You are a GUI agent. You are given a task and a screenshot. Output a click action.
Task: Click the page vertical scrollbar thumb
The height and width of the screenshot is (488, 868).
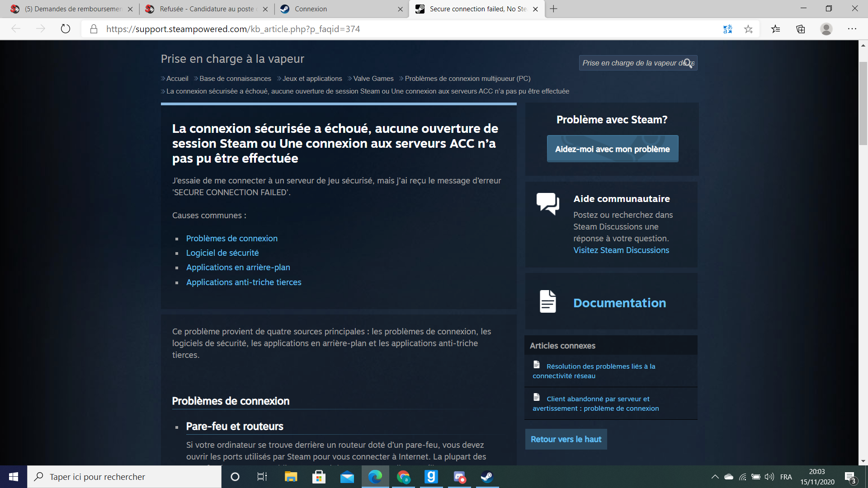[863, 103]
